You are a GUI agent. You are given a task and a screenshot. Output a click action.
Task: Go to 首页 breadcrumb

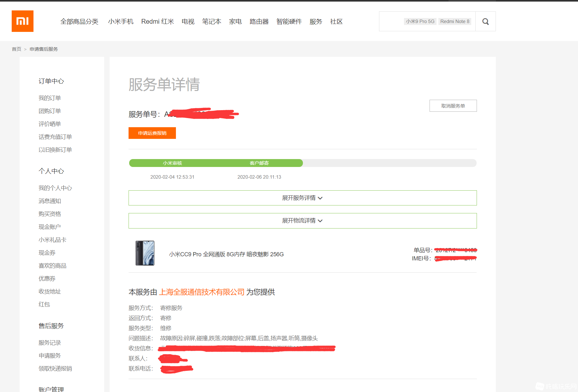[16, 49]
